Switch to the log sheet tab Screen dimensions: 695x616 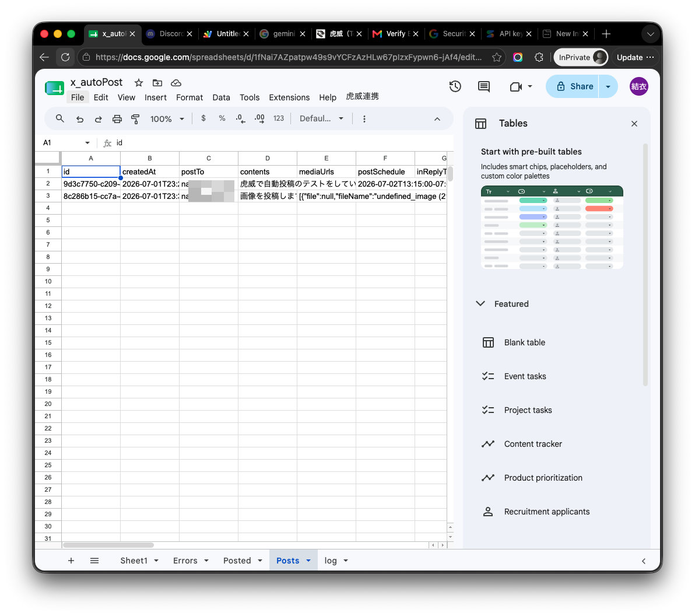[331, 561]
